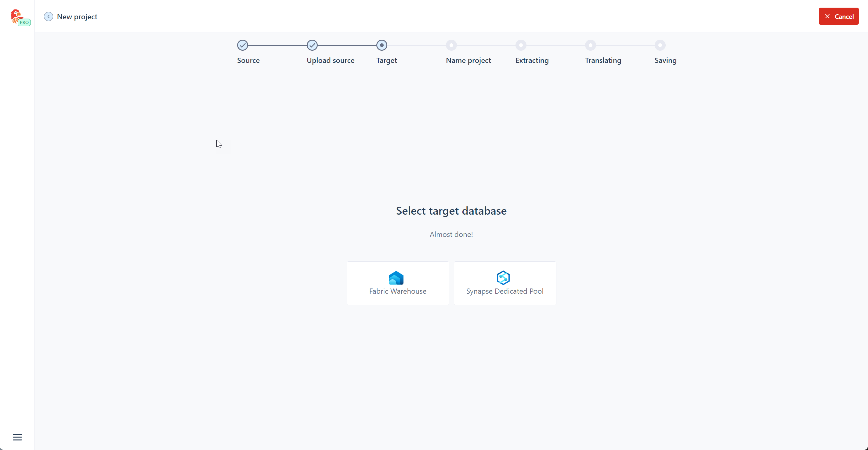Click the Upload source step label
The height and width of the screenshot is (450, 868).
tap(330, 60)
